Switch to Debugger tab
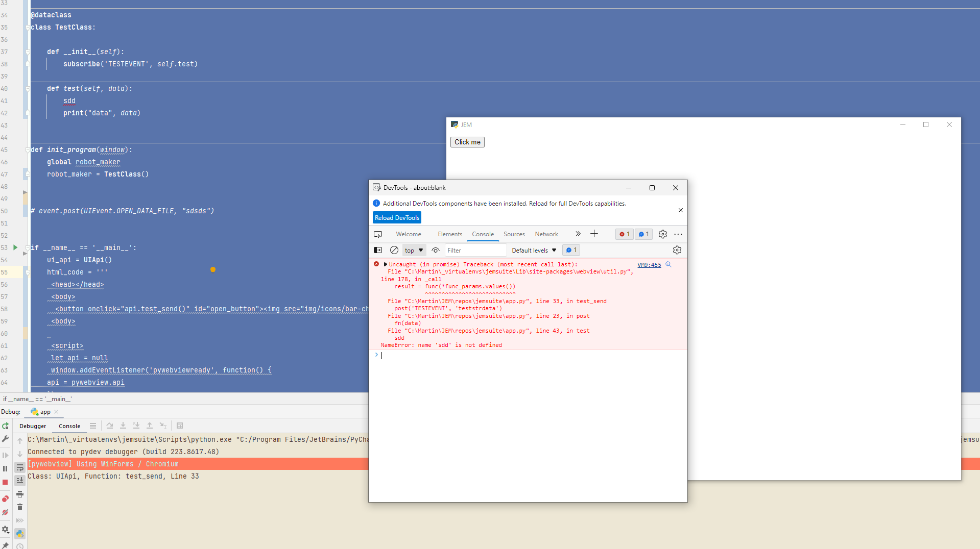980x549 pixels. tap(33, 426)
